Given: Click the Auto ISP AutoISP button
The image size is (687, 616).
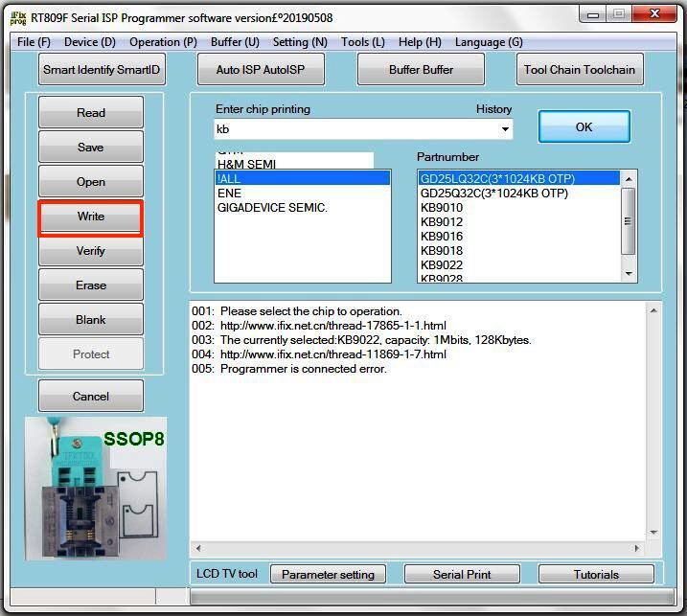Looking at the screenshot, I should tap(261, 70).
